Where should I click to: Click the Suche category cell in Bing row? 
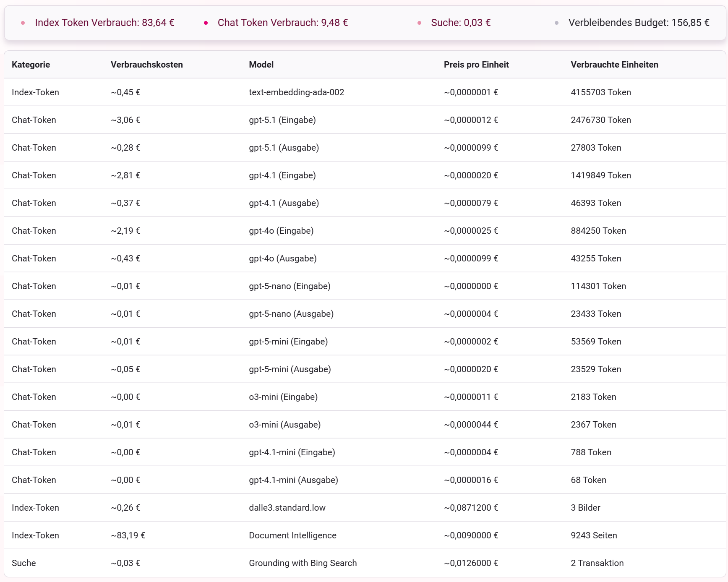point(23,563)
